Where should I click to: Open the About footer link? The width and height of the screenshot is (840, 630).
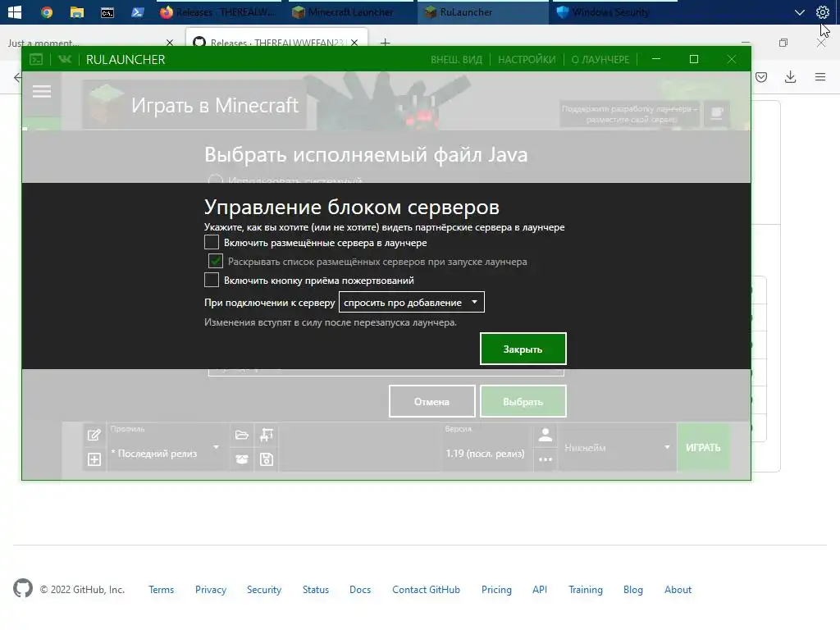pyautogui.click(x=678, y=589)
